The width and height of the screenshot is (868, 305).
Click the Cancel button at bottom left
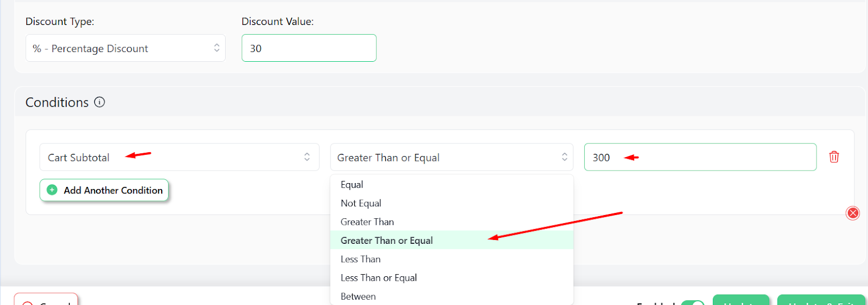[46, 300]
